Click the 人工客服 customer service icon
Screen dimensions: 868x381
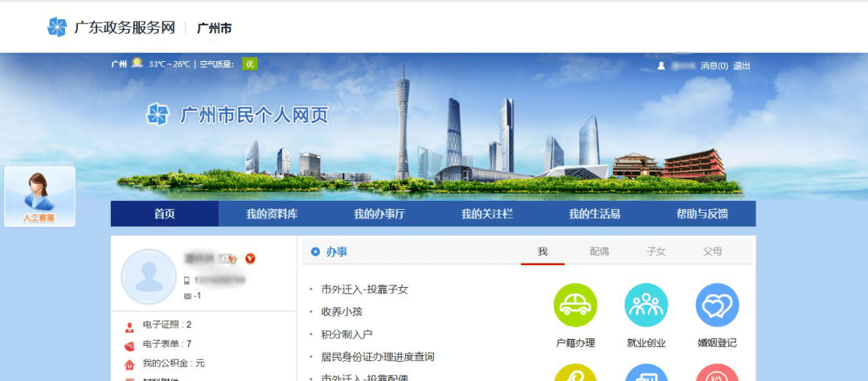39,197
